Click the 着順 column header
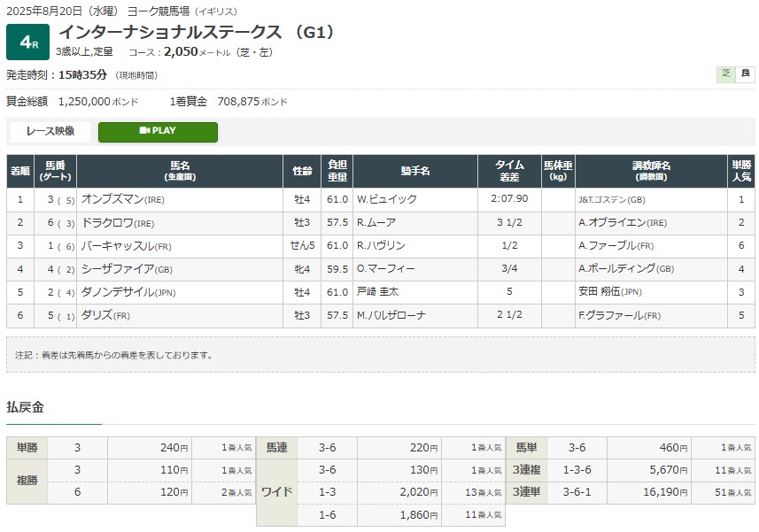The height and width of the screenshot is (532, 759). pyautogui.click(x=19, y=171)
